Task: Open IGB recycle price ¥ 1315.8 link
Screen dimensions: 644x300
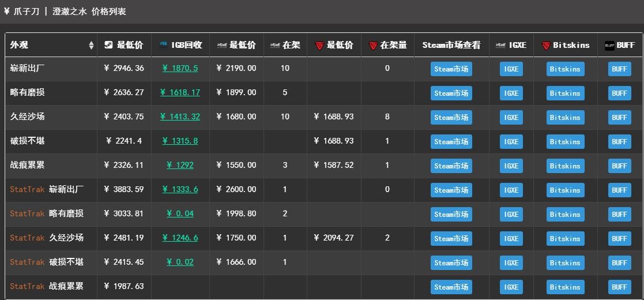Action: (x=180, y=141)
